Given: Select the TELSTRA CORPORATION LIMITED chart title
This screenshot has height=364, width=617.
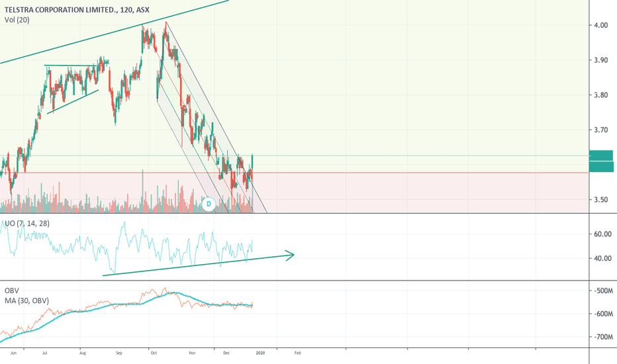Looking at the screenshot, I should point(77,10).
